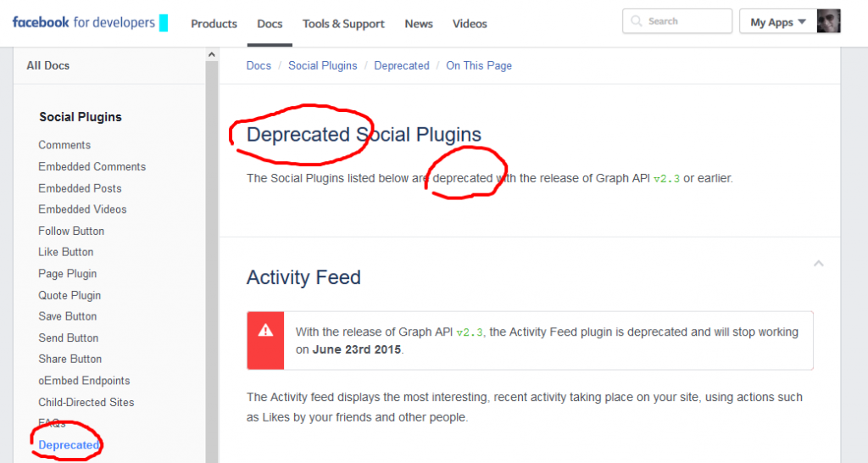Click the Deprecated breadcrumb link
Screen dimensions: 868x463
pyautogui.click(x=401, y=65)
